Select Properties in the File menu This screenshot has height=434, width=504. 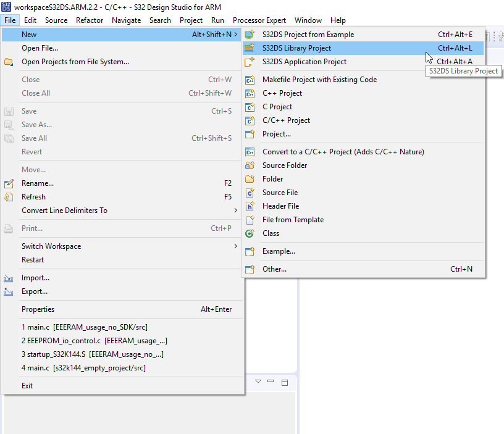(x=122, y=309)
